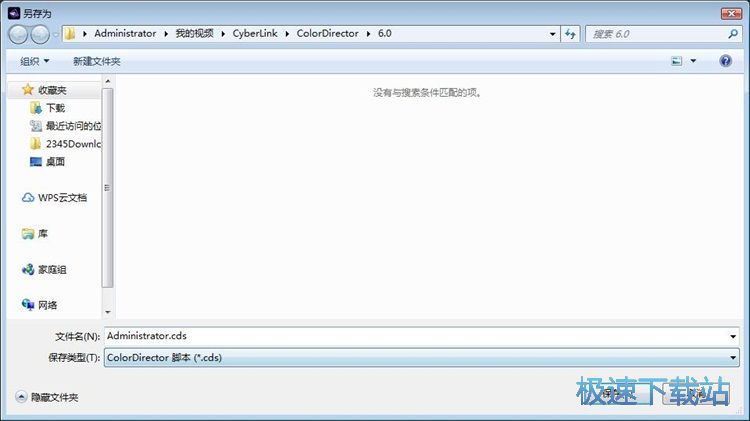The height and width of the screenshot is (421, 750).
Task: Go back using the back arrow button
Action: point(18,34)
